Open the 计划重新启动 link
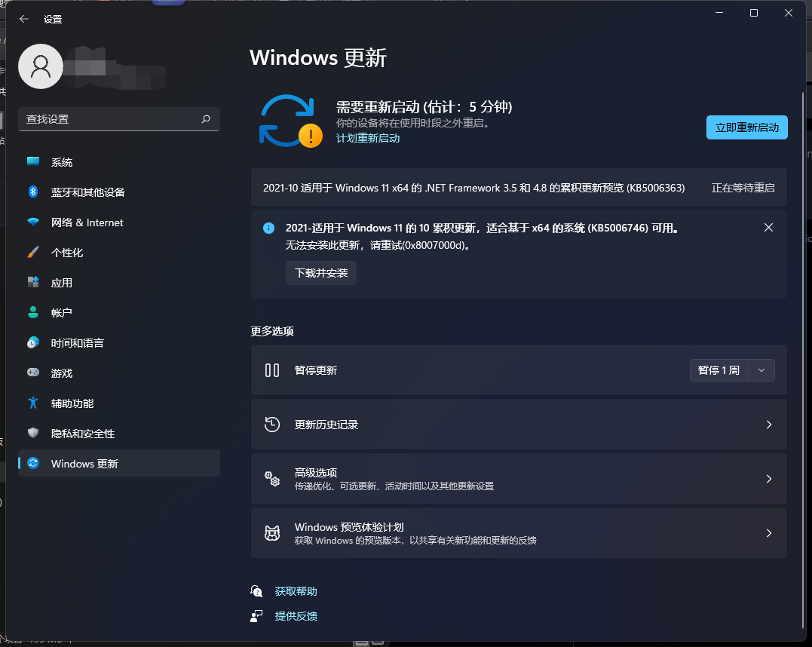 click(368, 138)
